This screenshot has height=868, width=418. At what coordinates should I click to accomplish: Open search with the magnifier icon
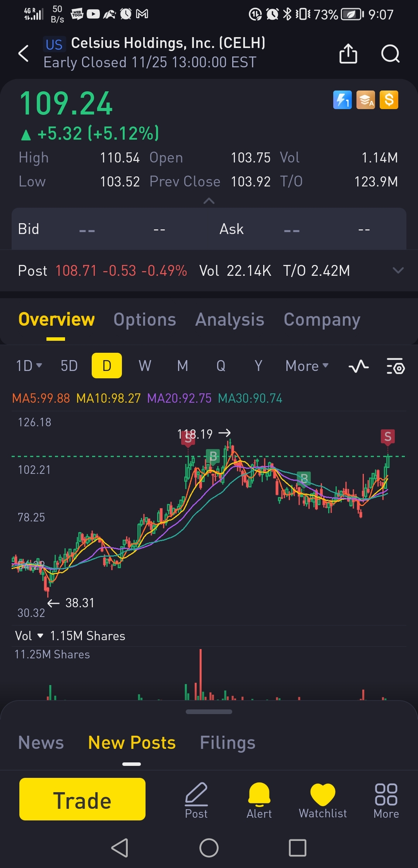(x=390, y=53)
